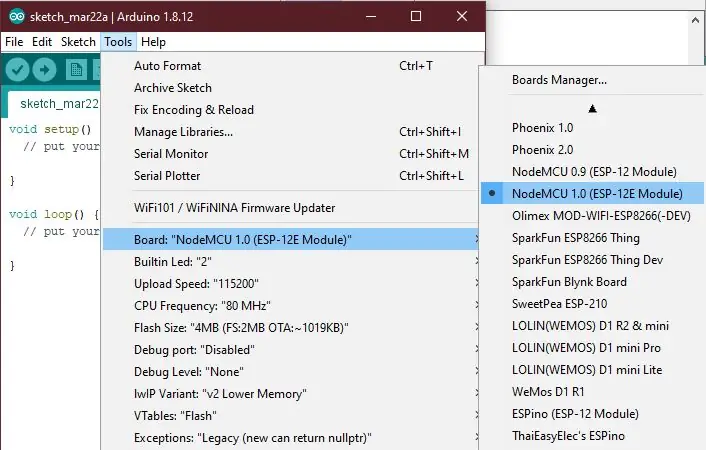Expand the Exceptions: "Legacy" submenu
This screenshot has width=706, height=450.
click(x=291, y=438)
